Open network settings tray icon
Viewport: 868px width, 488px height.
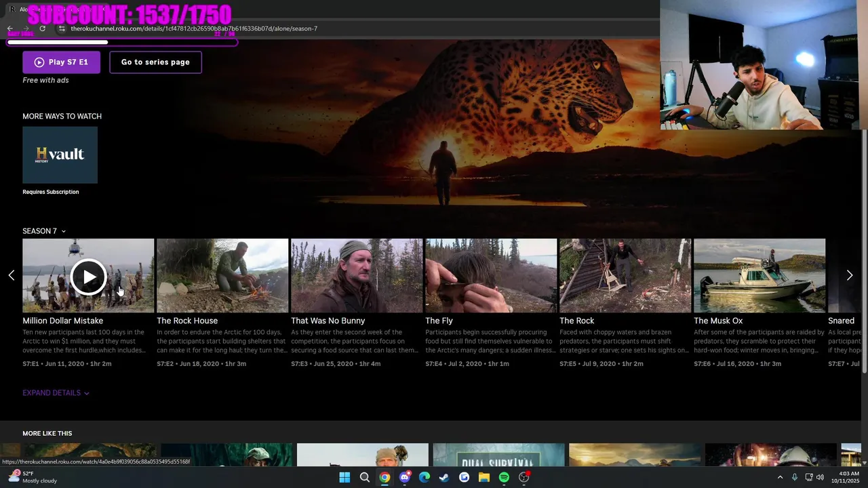coord(809,477)
